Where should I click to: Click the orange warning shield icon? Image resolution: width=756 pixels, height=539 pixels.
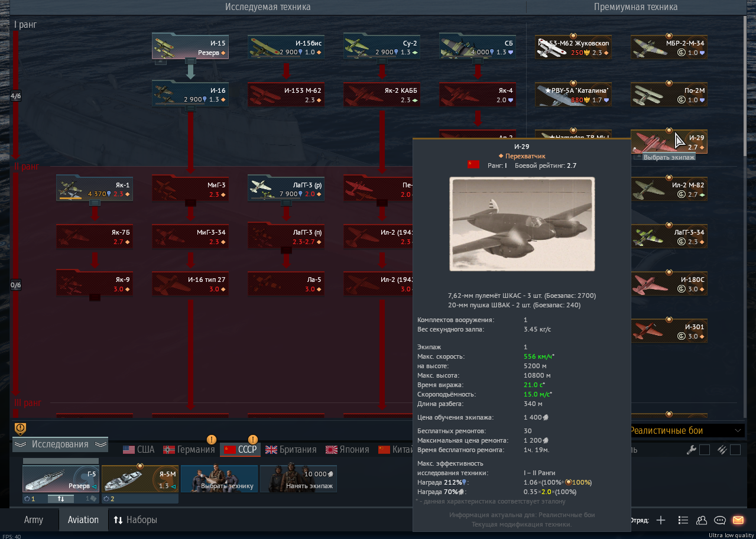pyautogui.click(x=20, y=428)
